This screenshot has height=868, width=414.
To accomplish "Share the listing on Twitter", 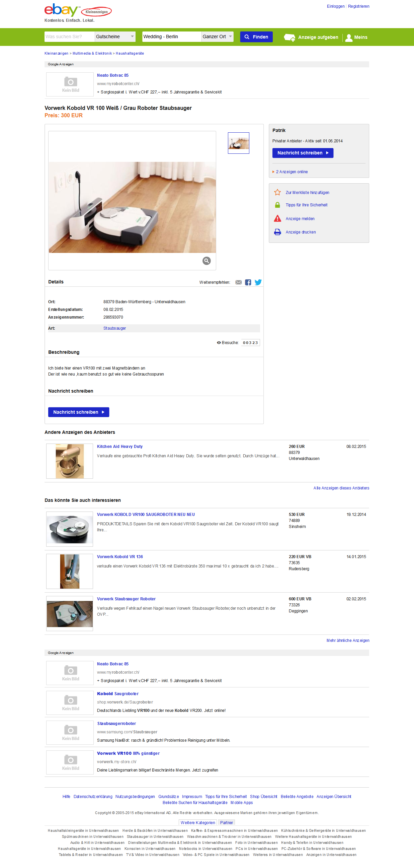I will [x=258, y=282].
